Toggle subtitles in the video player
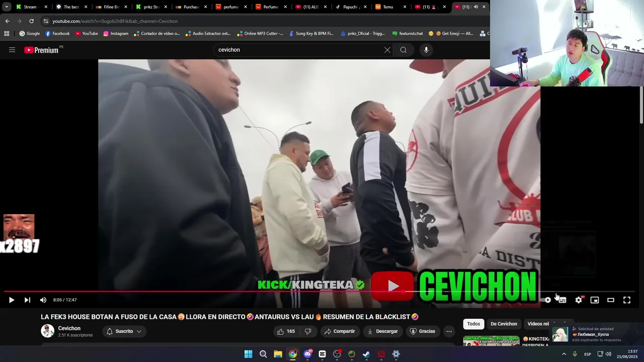Screen dimensions: 644x362 click(x=562, y=300)
